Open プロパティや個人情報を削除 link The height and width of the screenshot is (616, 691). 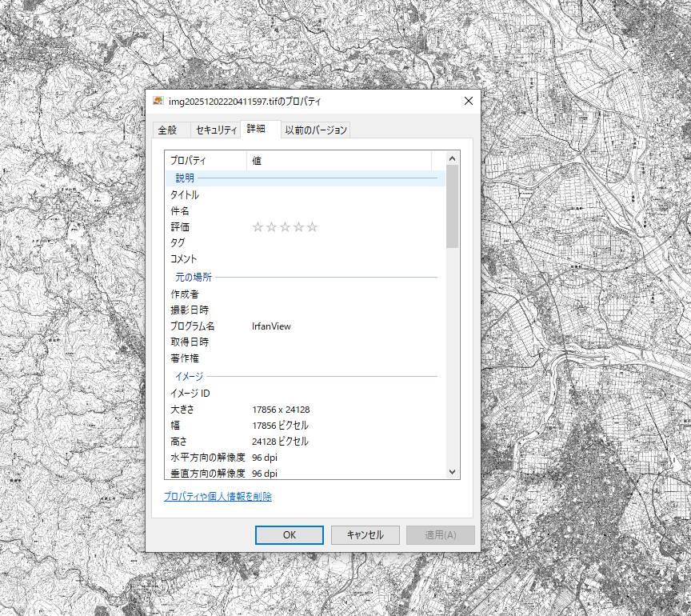tap(218, 497)
